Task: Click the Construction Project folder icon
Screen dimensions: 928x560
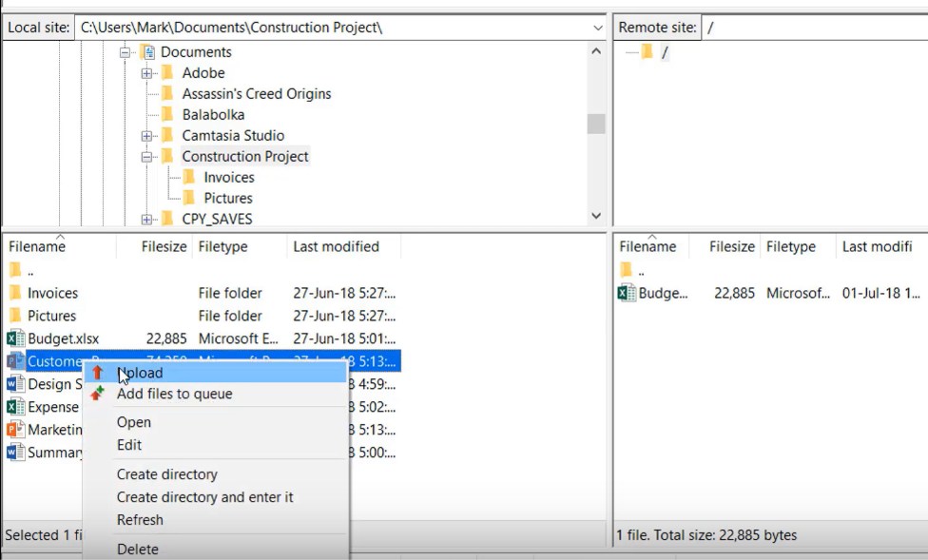Action: [x=167, y=156]
